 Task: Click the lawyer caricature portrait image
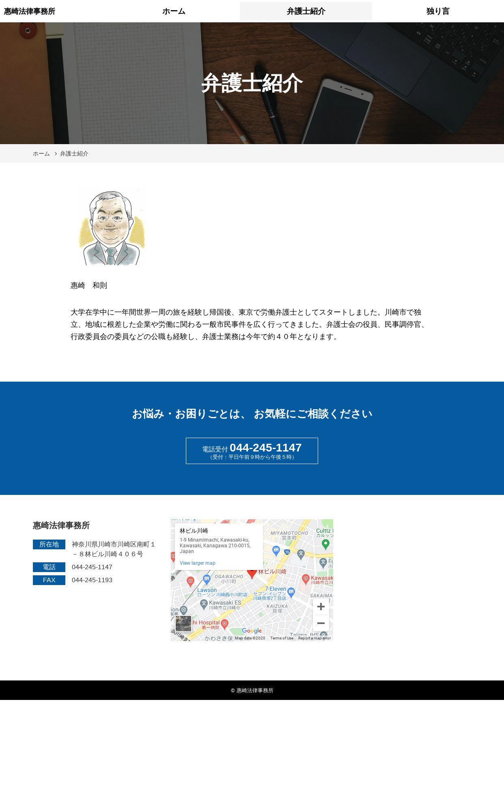(112, 227)
